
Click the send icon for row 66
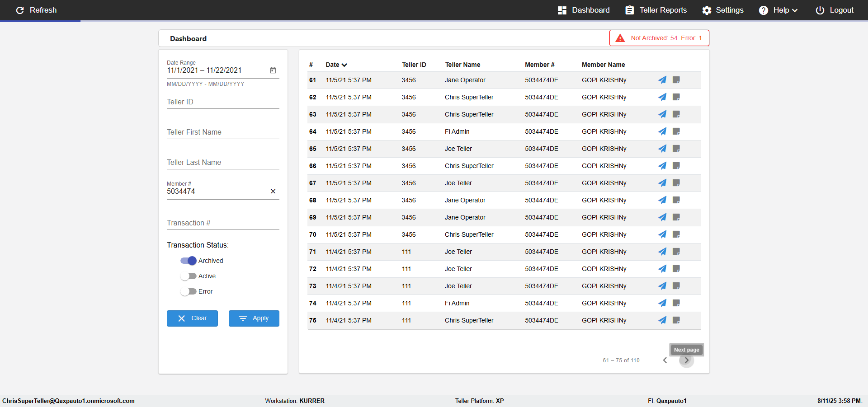point(662,166)
